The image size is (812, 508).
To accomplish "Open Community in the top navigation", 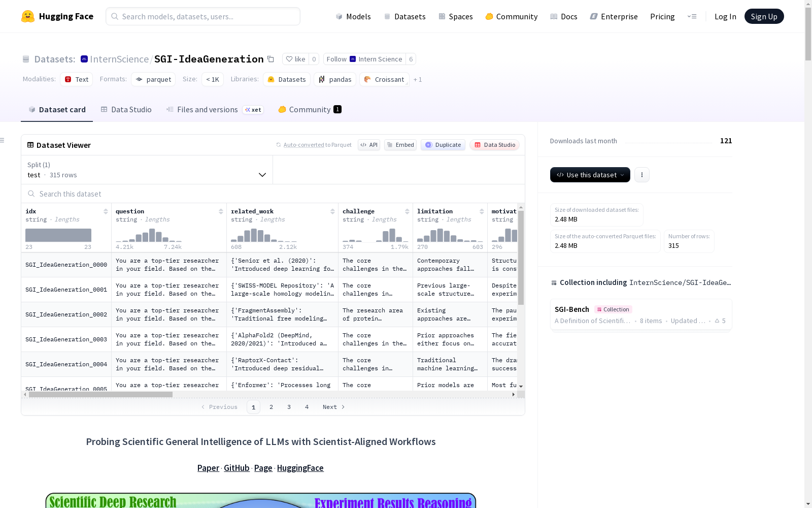I will [x=512, y=16].
